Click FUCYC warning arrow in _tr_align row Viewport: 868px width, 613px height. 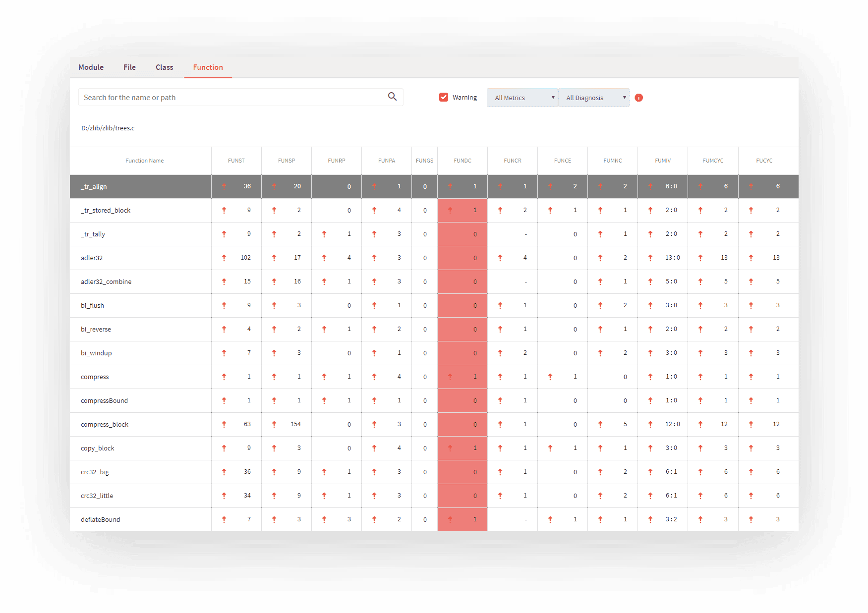pyautogui.click(x=751, y=186)
